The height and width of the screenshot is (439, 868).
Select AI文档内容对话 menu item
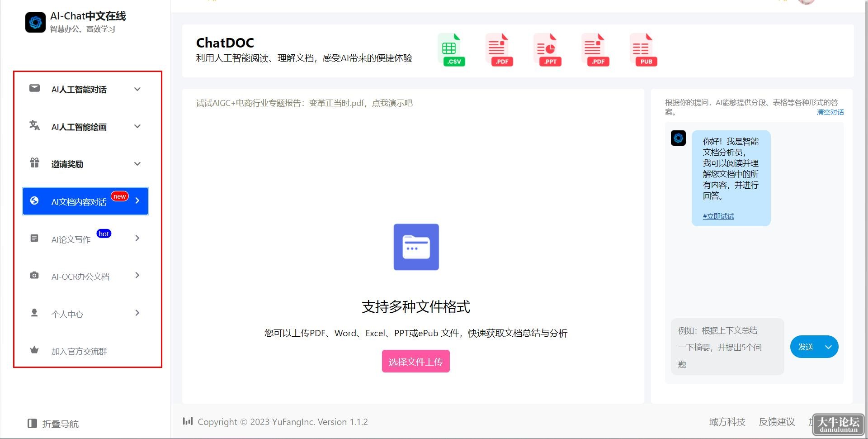tap(85, 201)
